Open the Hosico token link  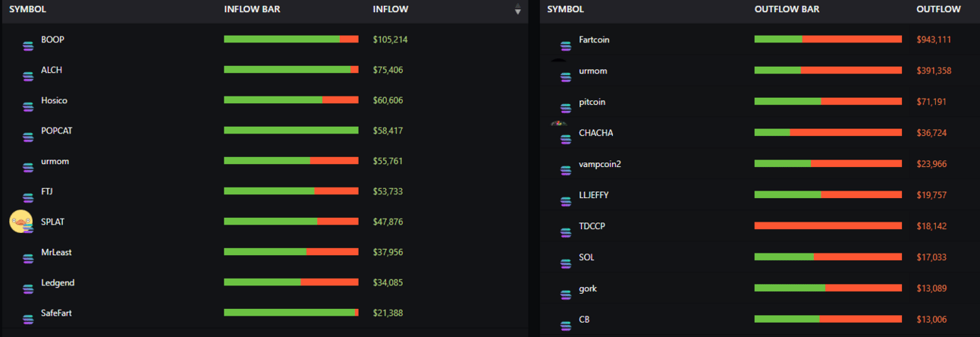[53, 100]
